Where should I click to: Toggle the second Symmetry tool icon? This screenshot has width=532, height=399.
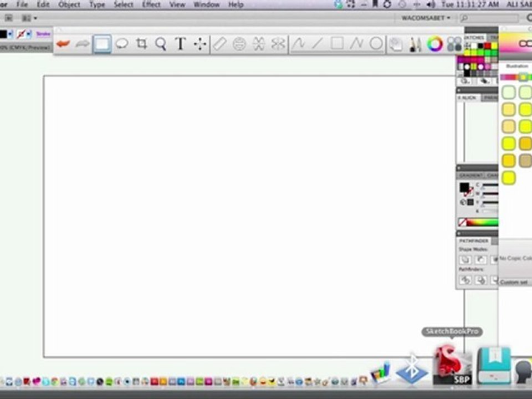[x=278, y=44]
